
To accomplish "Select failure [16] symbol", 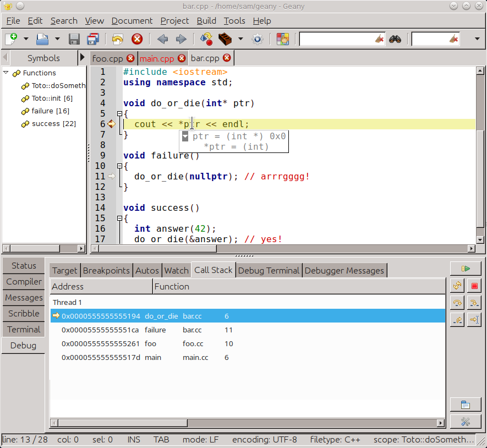I will 50,111.
